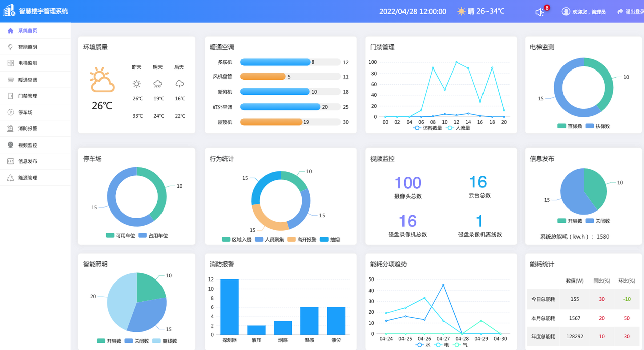Image resolution: width=644 pixels, height=350 pixels.
Task: Click the 磁盘录像机离线数 value 1
Action: pos(479,221)
